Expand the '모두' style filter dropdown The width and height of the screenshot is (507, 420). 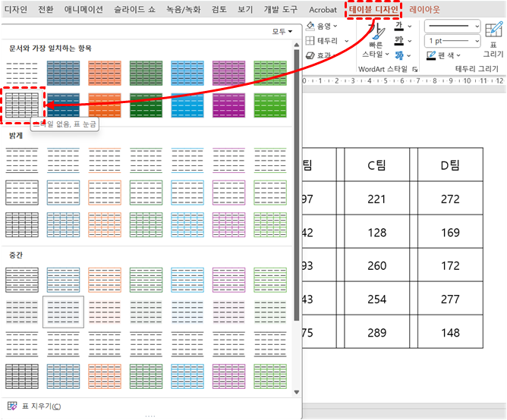pyautogui.click(x=282, y=32)
